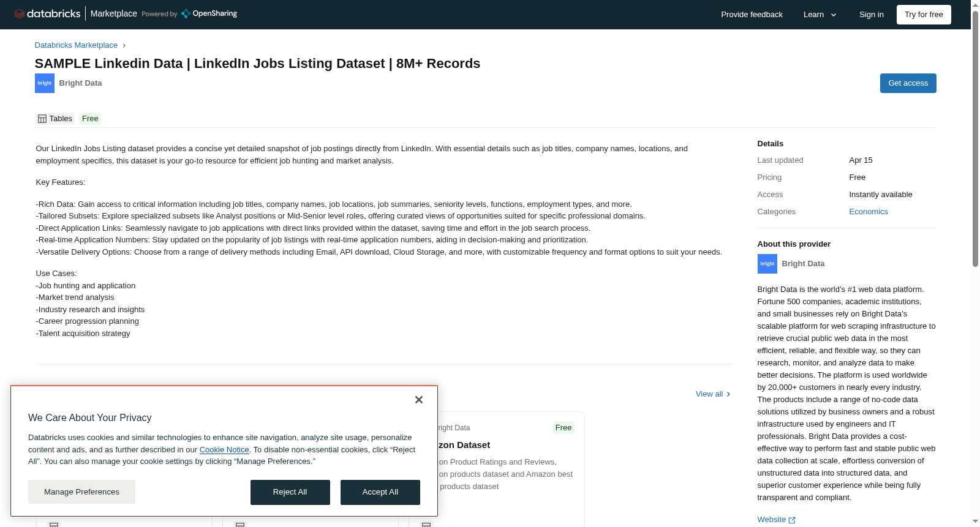Open the Cookie Notice link
The height and width of the screenshot is (527, 980).
[224, 450]
